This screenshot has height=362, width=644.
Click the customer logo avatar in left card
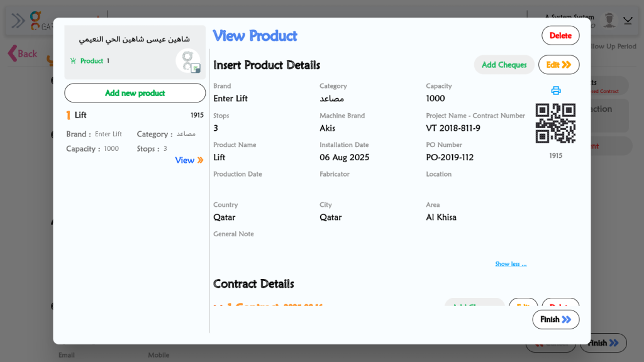pyautogui.click(x=187, y=61)
